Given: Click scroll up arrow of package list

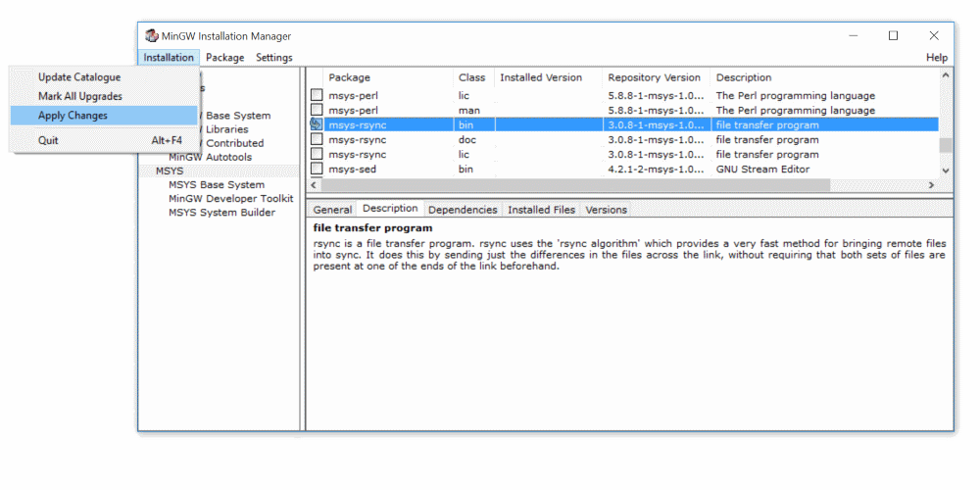Looking at the screenshot, I should pos(946,75).
